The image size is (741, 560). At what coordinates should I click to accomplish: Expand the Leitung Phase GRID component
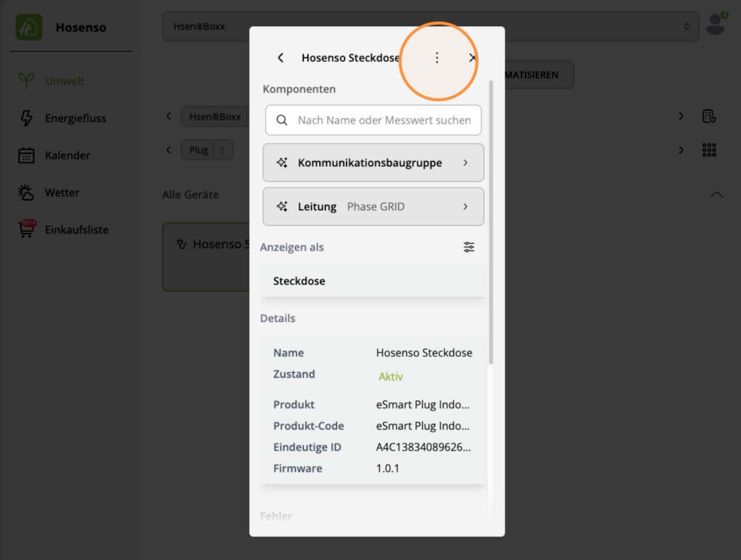tap(373, 207)
